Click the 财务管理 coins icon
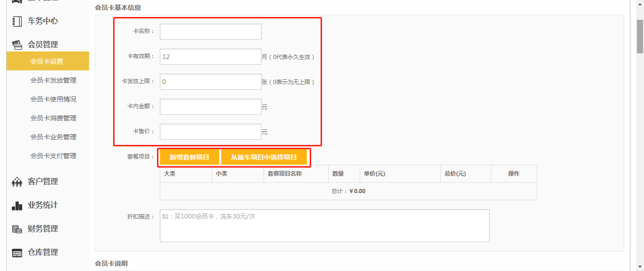The width and height of the screenshot is (644, 271). pyautogui.click(x=17, y=229)
